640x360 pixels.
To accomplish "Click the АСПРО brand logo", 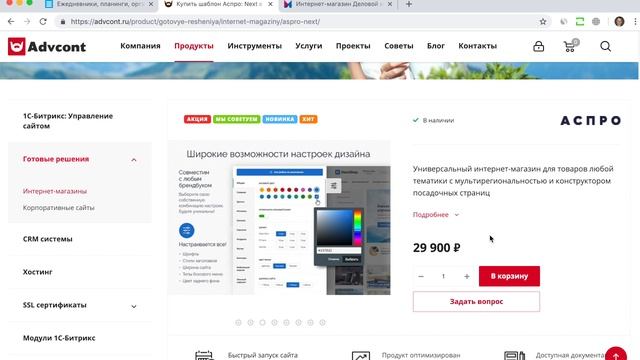I will (591, 120).
